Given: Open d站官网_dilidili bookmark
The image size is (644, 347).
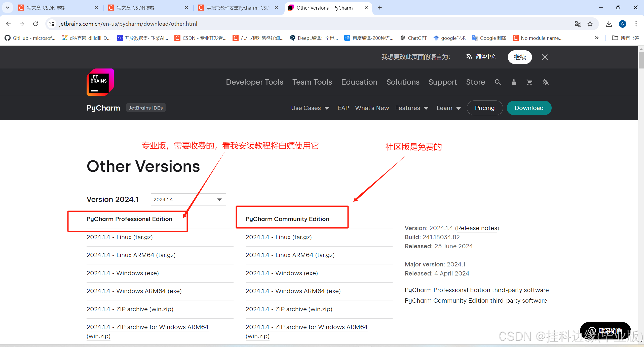Looking at the screenshot, I should pos(86,38).
